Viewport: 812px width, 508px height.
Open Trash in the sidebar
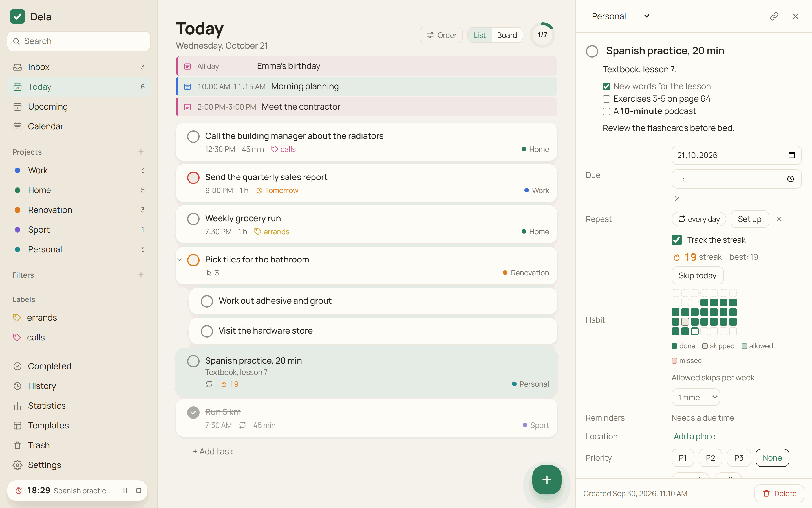pos(78,445)
